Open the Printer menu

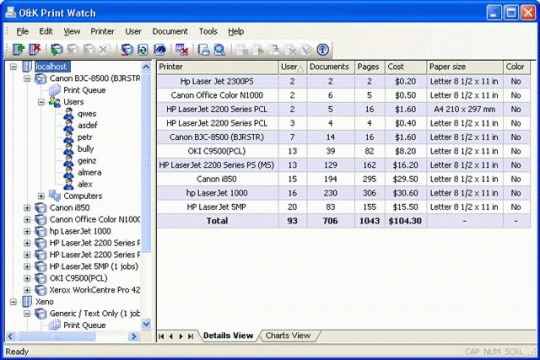pos(102,31)
